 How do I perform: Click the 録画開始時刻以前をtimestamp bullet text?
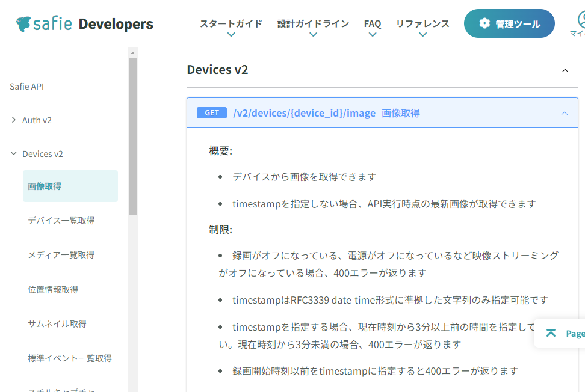point(376,371)
